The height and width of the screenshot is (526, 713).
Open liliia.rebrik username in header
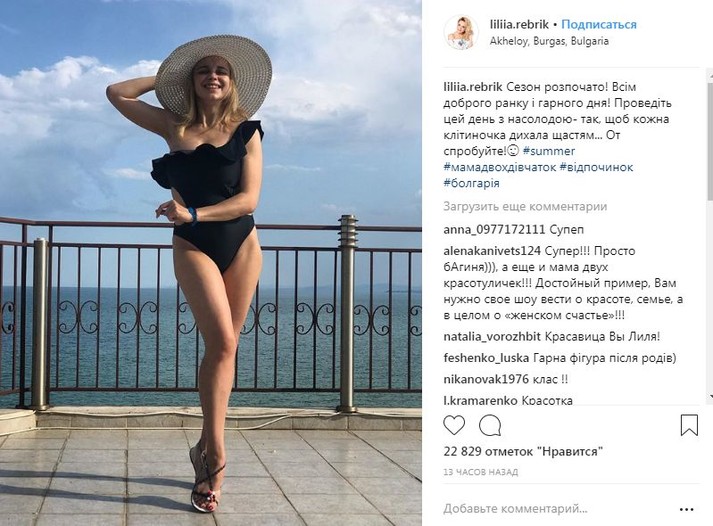519,25
